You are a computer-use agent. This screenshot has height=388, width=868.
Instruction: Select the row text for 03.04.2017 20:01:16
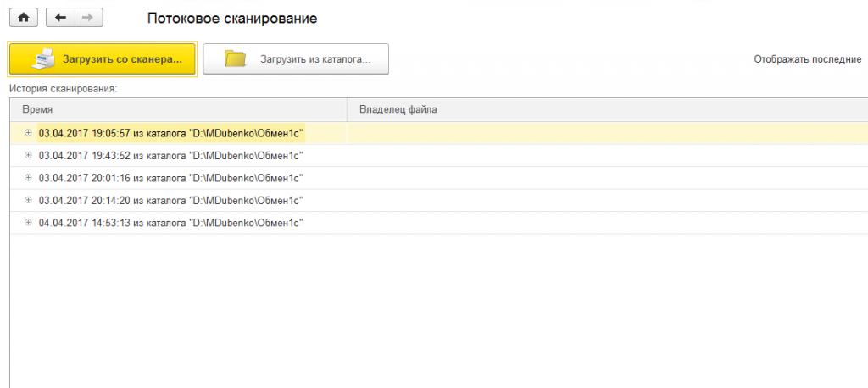point(170,178)
